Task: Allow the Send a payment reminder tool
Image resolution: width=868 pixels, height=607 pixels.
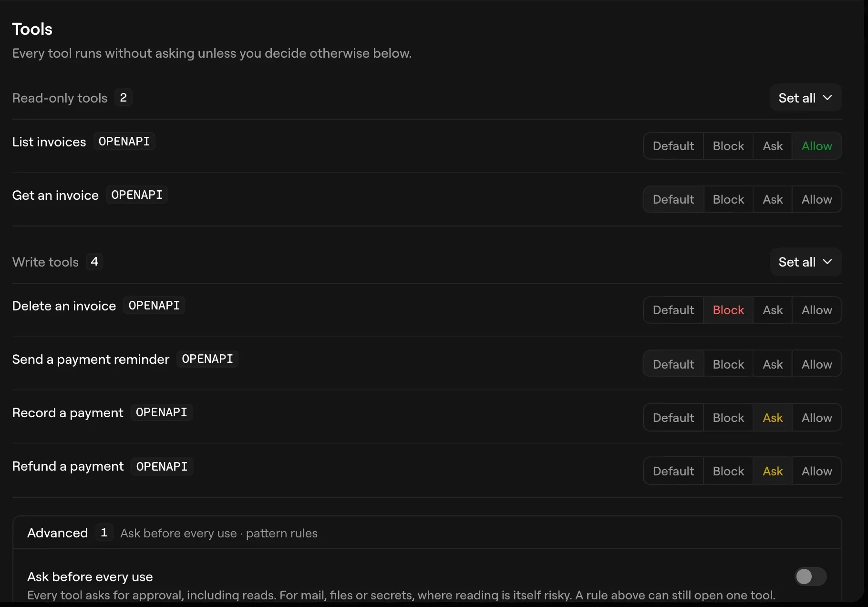Action: click(x=816, y=364)
